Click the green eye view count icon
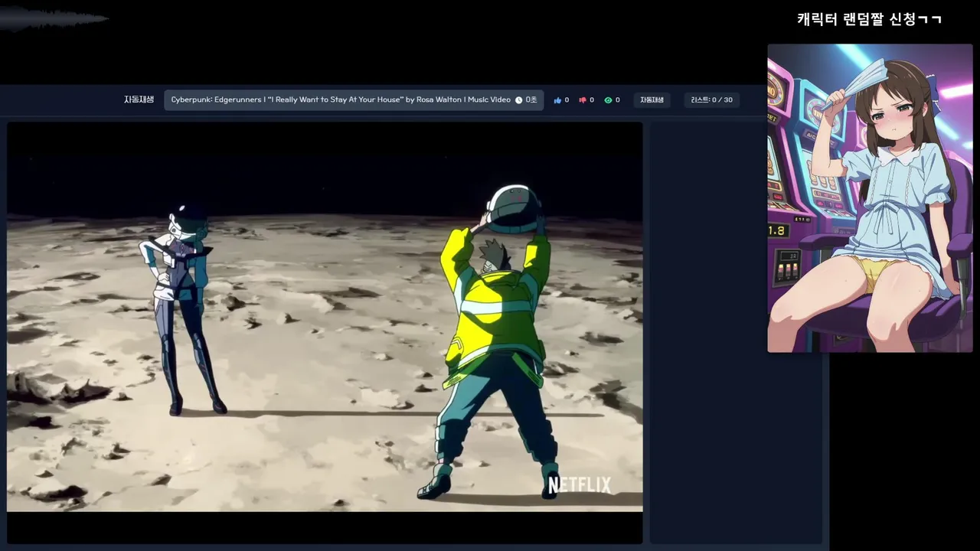 (x=608, y=100)
